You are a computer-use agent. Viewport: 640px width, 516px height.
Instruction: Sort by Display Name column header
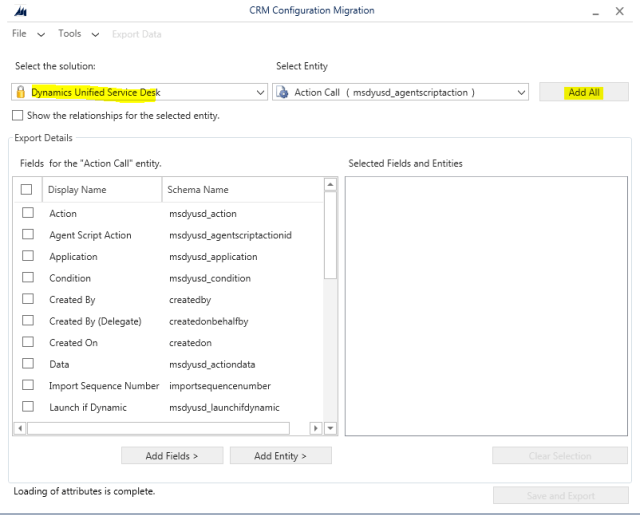(x=102, y=189)
